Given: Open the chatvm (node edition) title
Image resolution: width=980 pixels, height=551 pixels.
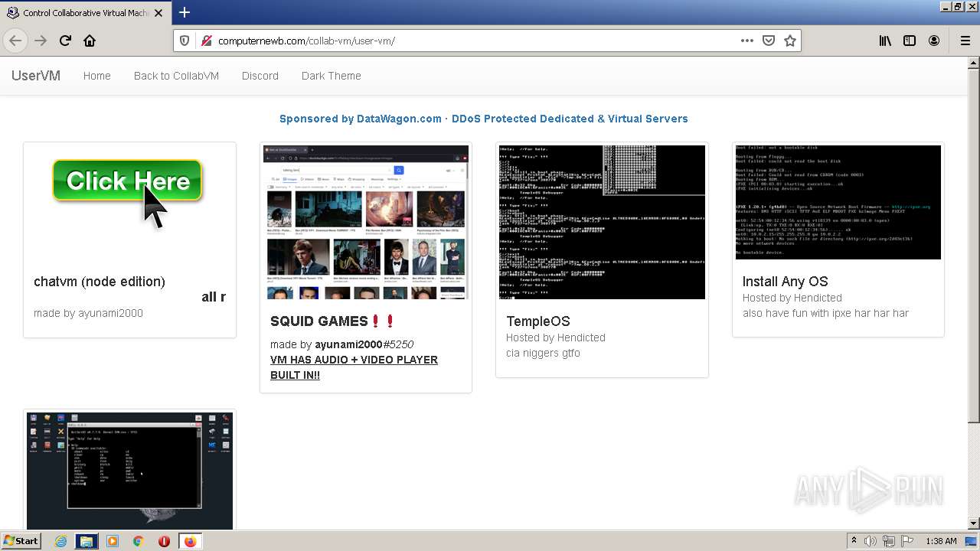Looking at the screenshot, I should (x=100, y=282).
